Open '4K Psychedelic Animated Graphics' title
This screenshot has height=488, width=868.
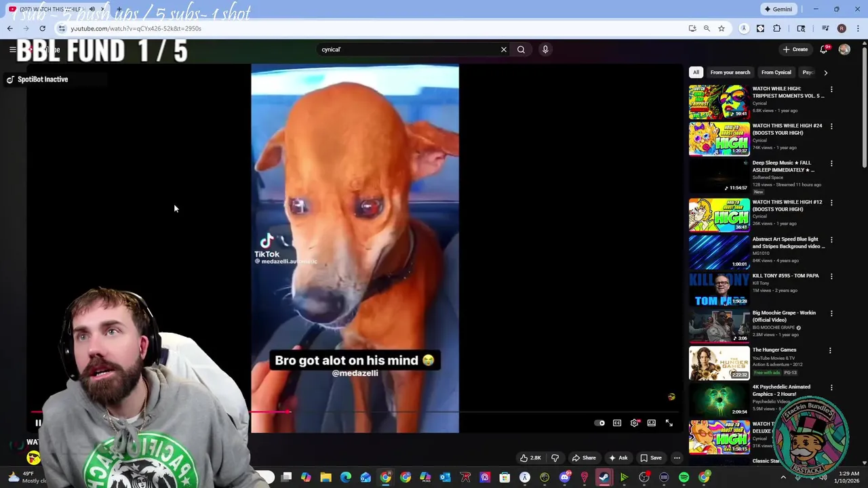(781, 390)
